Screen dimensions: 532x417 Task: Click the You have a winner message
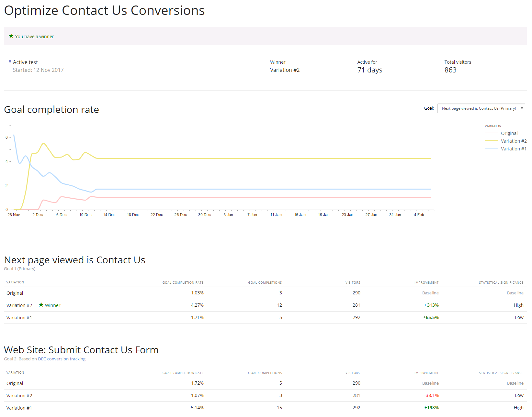click(34, 37)
